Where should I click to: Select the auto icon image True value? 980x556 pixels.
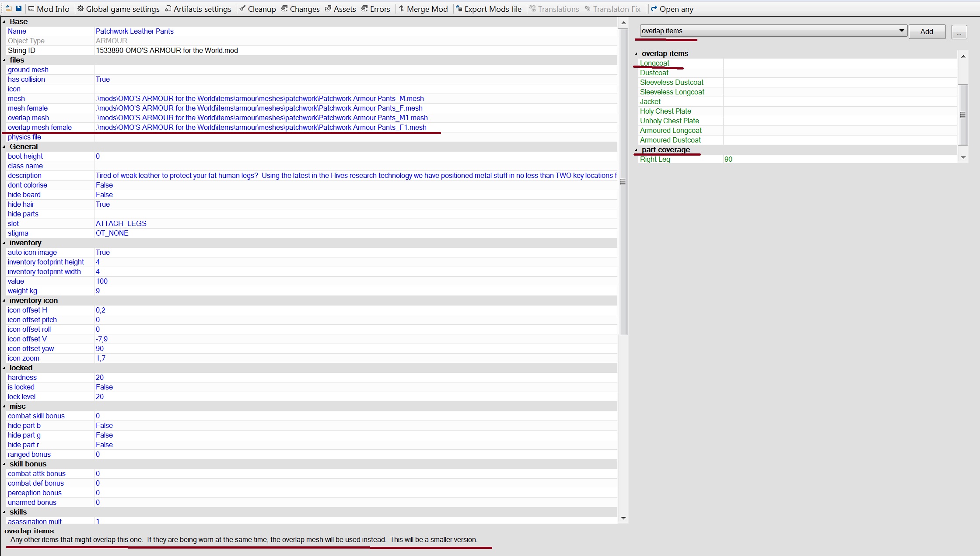[x=103, y=252]
